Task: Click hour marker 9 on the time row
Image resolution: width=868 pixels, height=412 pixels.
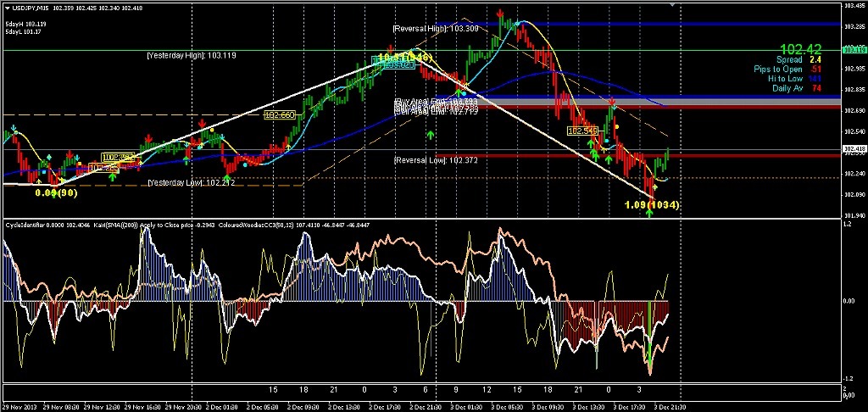Action: 456,390
